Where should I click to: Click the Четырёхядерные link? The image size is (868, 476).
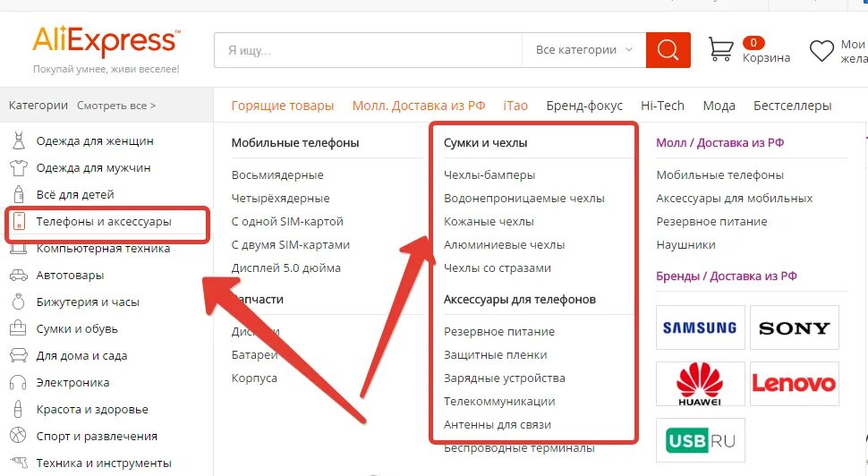coord(280,198)
